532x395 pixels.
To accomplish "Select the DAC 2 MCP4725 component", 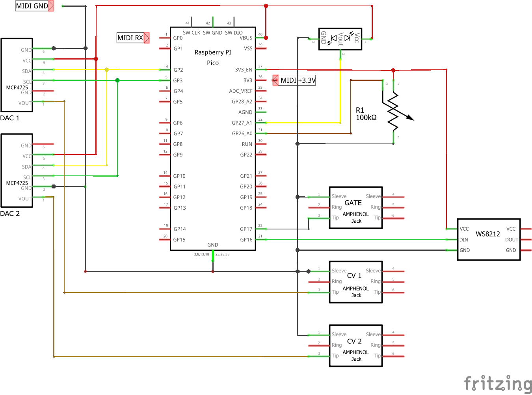I will click(x=17, y=170).
